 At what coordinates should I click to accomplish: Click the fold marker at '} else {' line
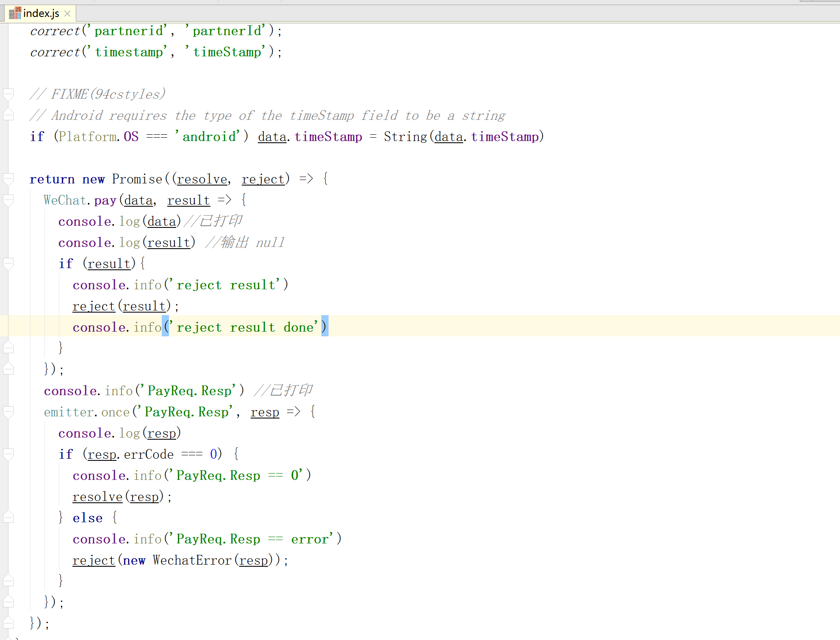[x=8, y=517]
